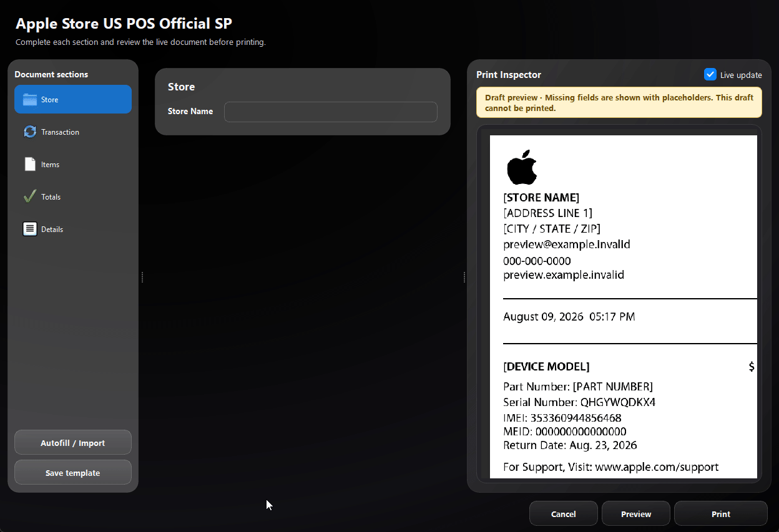Click the draft preview warning banner
The height and width of the screenshot is (532, 779).
coord(619,102)
